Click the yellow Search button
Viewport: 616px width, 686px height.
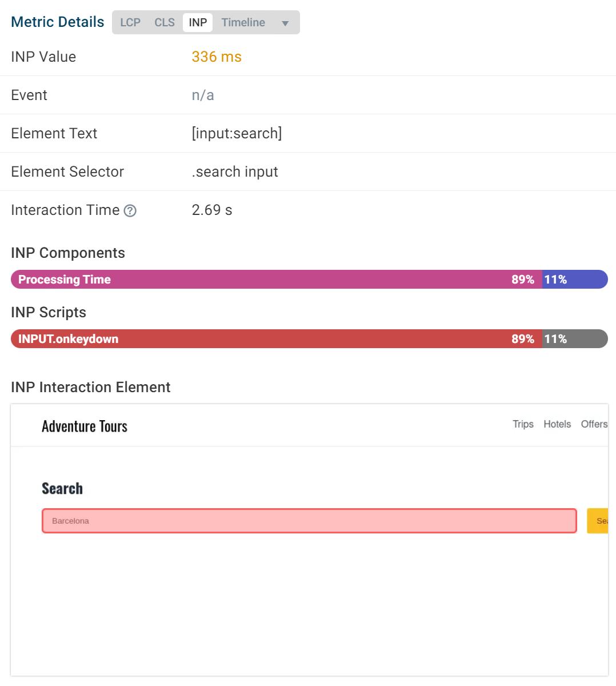tap(598, 521)
